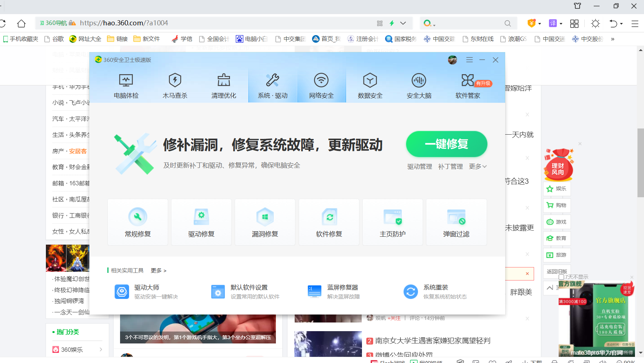The width and height of the screenshot is (644, 363).
Task: Open the 东财在线 bookmark
Action: (x=478, y=39)
